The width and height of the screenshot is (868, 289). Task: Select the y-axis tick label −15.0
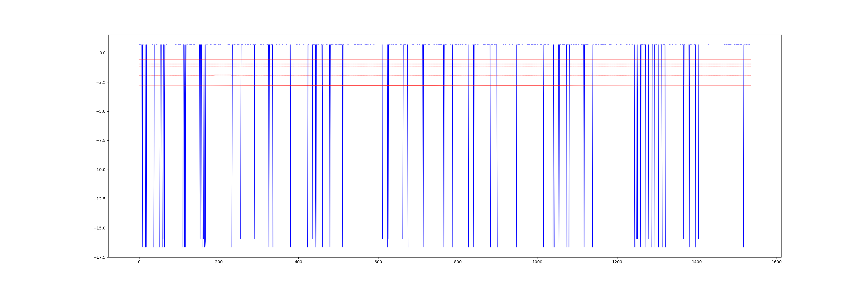(x=100, y=228)
